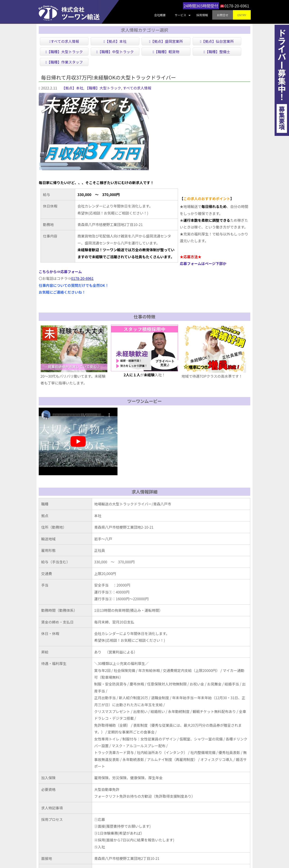The width and height of the screenshot is (289, 868).
Task: Click the 応募フォームはページ下部か link
Action: click(x=203, y=264)
